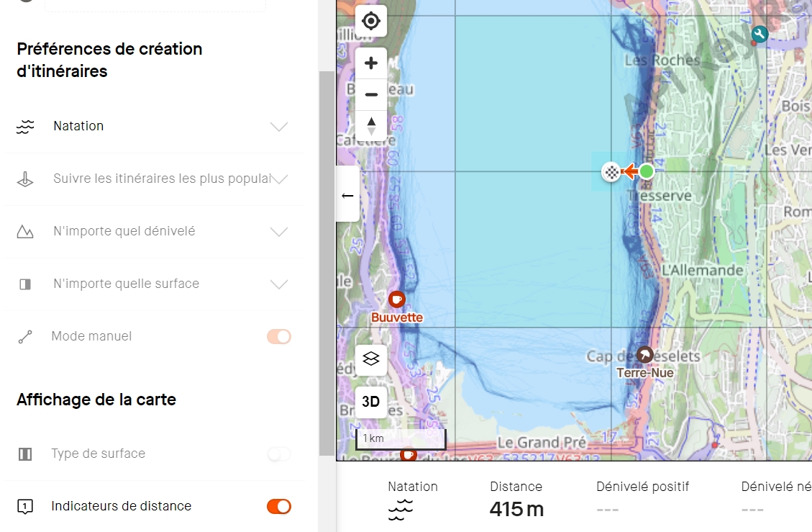Zoom in with the plus button

[x=371, y=63]
